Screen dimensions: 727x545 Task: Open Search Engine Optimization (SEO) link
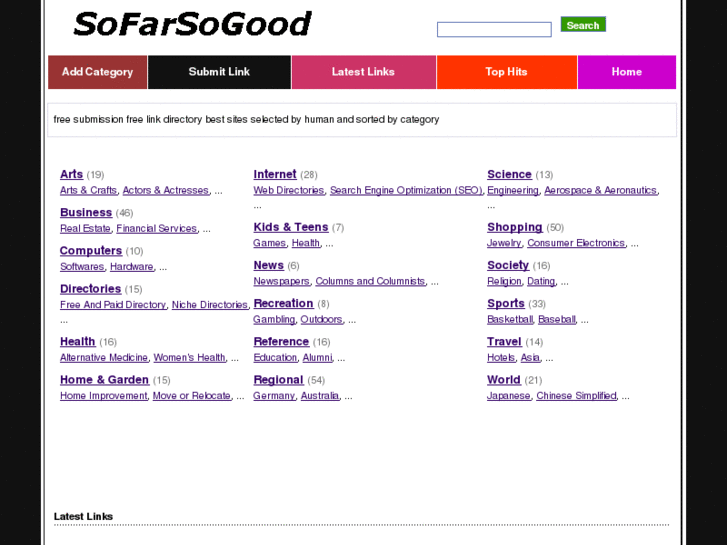tap(406, 190)
